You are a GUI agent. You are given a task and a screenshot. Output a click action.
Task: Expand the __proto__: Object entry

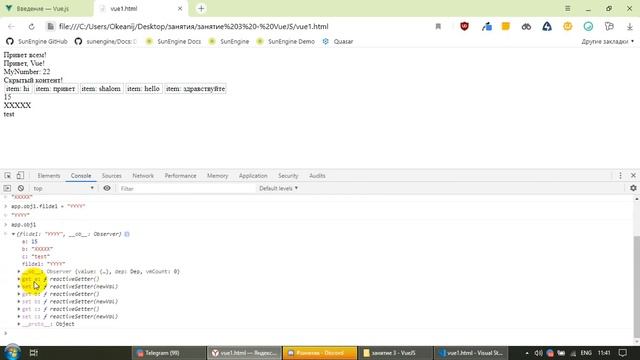pyautogui.click(x=19, y=324)
